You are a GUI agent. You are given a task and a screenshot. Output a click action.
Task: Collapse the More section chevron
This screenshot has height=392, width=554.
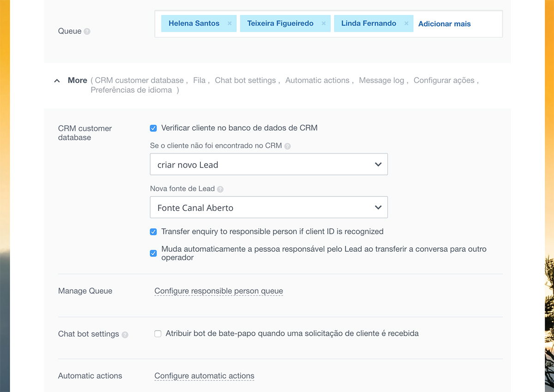pyautogui.click(x=57, y=81)
